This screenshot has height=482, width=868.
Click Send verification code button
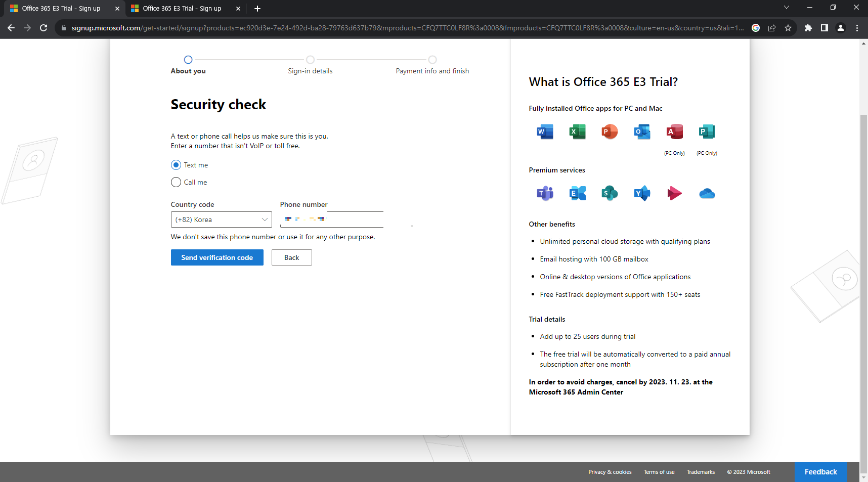(x=217, y=257)
